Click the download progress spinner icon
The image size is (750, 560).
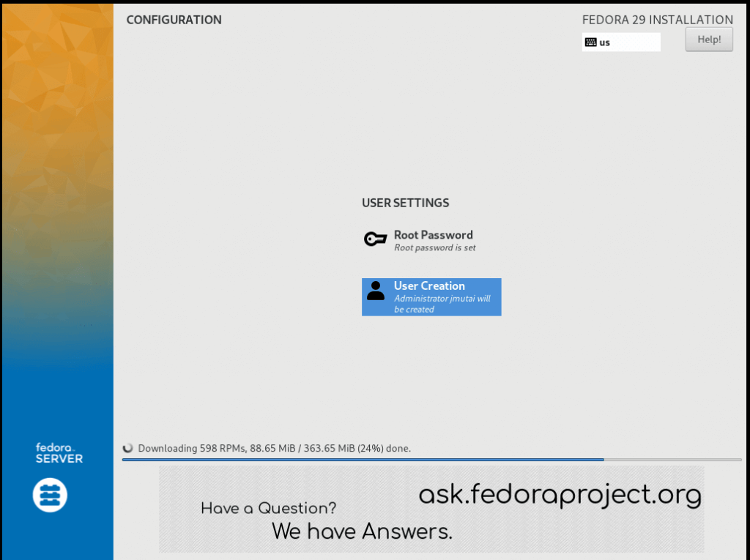pyautogui.click(x=129, y=448)
